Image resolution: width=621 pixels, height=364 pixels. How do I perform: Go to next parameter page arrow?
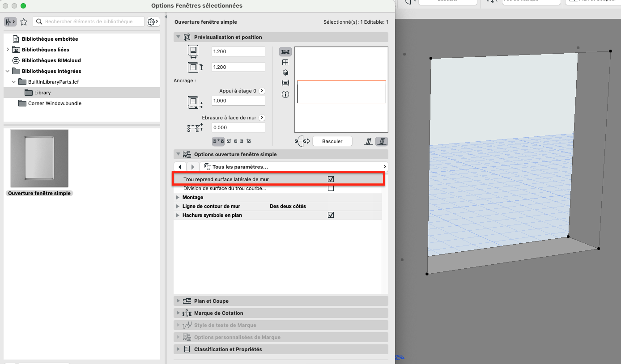pos(193,167)
